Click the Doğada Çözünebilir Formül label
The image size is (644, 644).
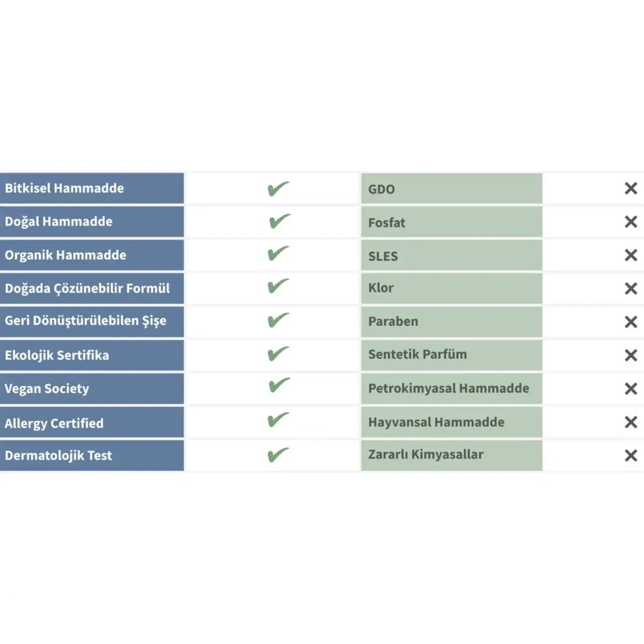(x=87, y=288)
